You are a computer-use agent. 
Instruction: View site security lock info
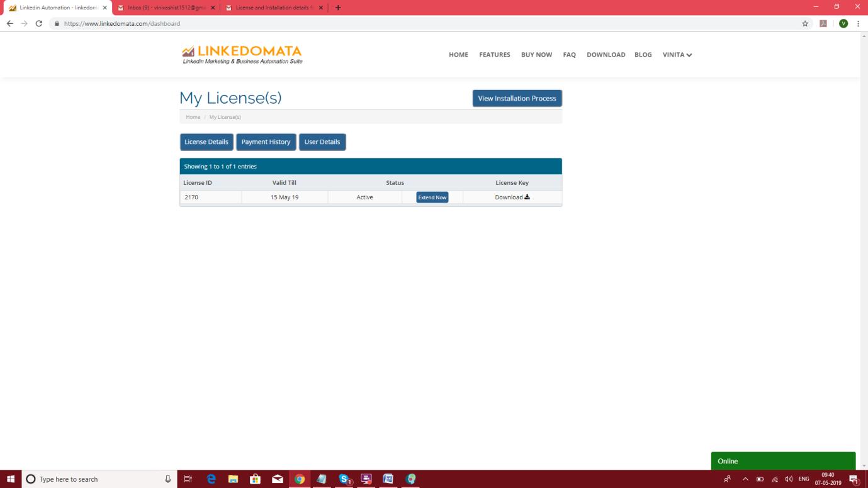[57, 23]
